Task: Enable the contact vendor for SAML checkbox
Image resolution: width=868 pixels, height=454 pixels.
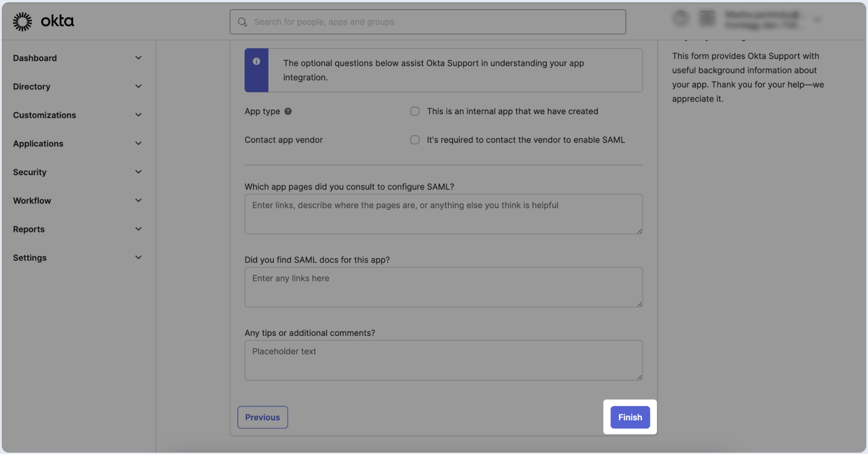Action: coord(415,140)
